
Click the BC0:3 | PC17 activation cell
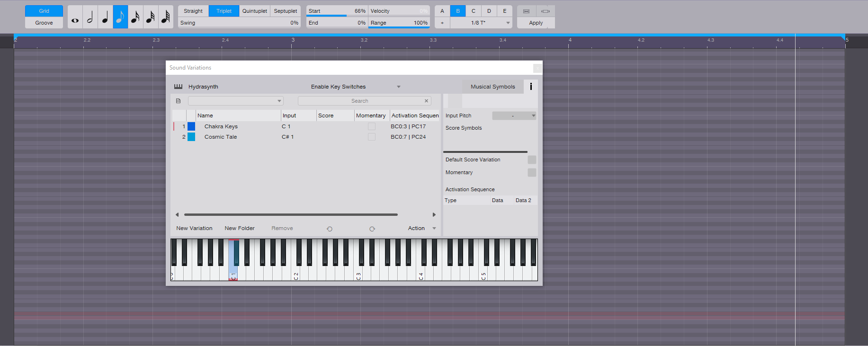point(408,126)
